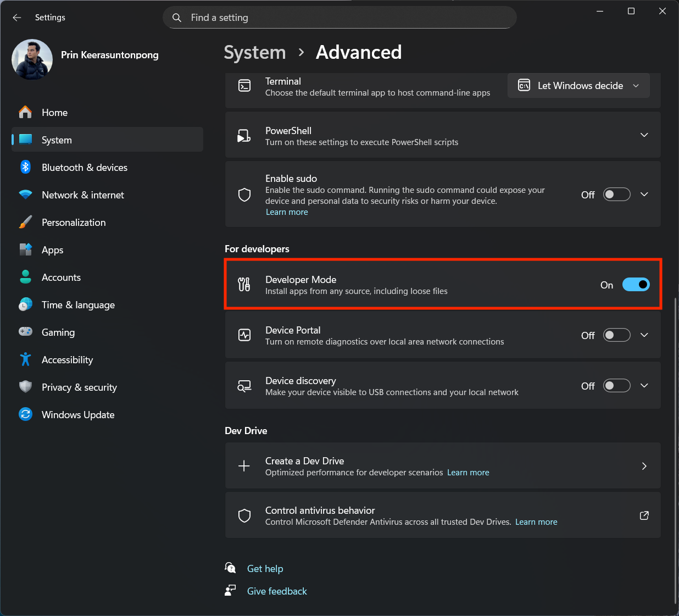Screen dimensions: 679x616
Task: Expand the PowerShell settings section
Action: coord(644,135)
